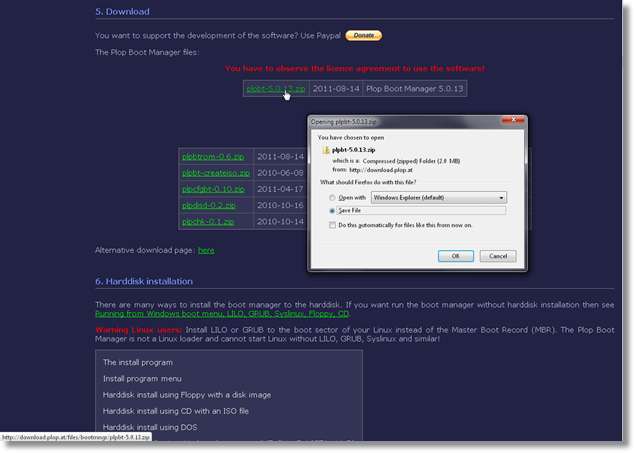
Task: Close the Opening plpbt-5.0.13.zip dialog
Action: point(513,120)
